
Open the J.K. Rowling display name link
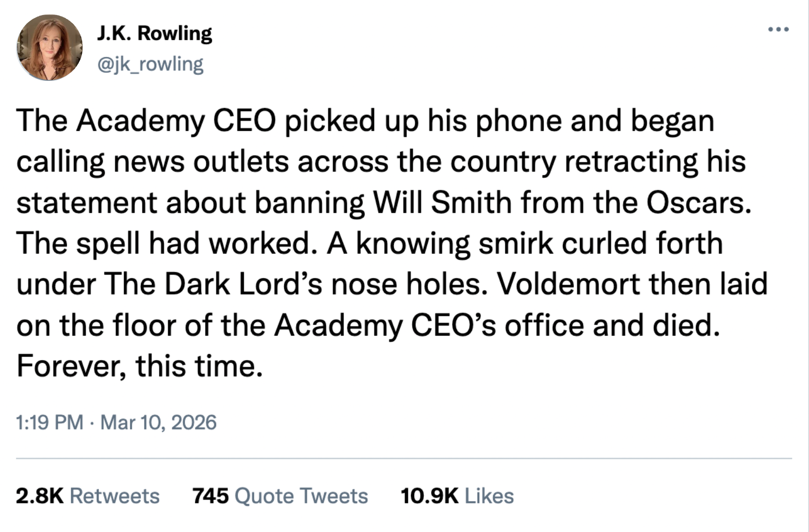(155, 33)
